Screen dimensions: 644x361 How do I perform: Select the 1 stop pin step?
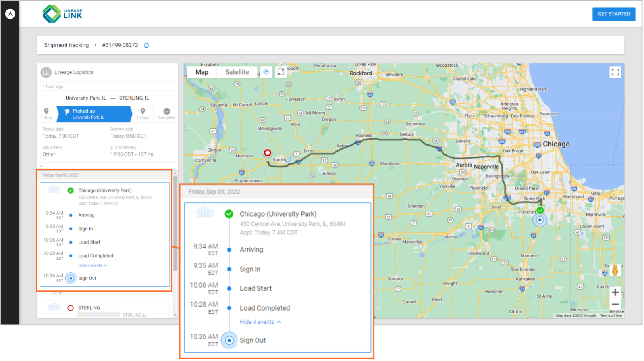46,114
